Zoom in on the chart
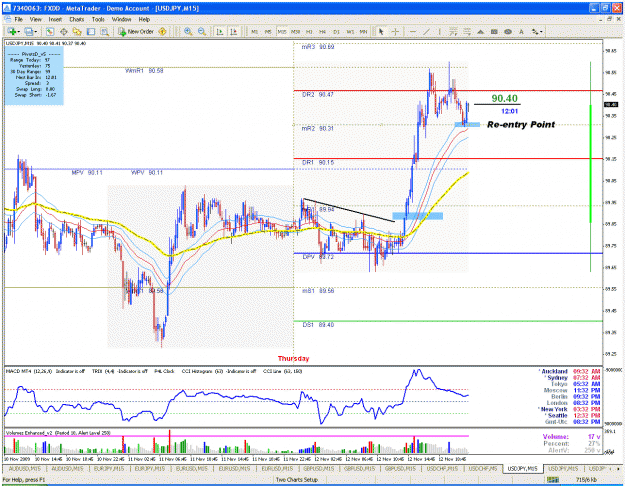 188,31
